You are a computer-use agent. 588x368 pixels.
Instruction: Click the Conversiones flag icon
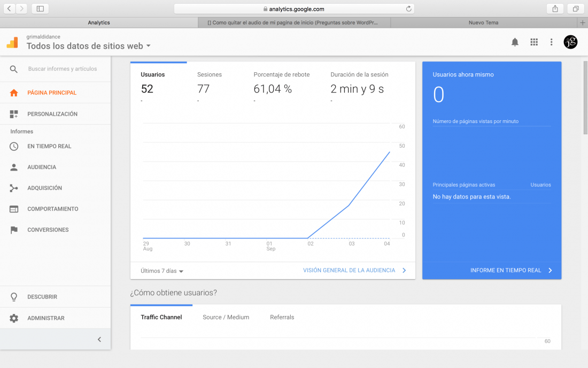coord(14,230)
